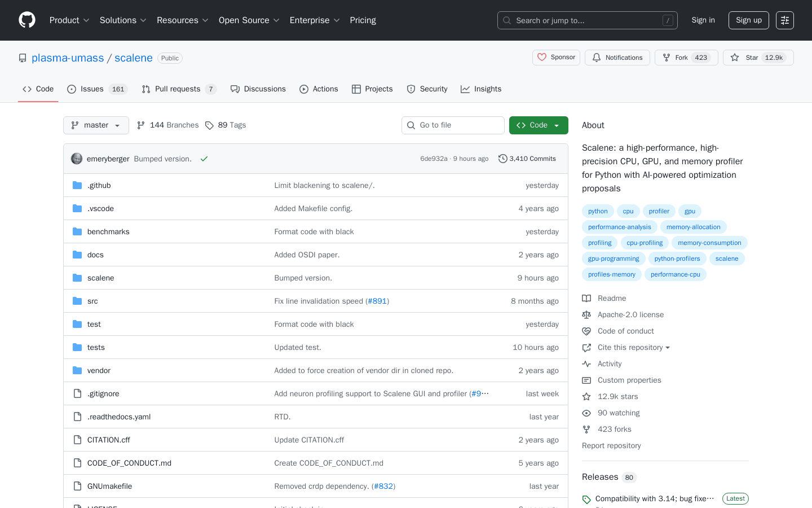Select the Code tab
This screenshot has width=812, height=508.
[x=38, y=89]
